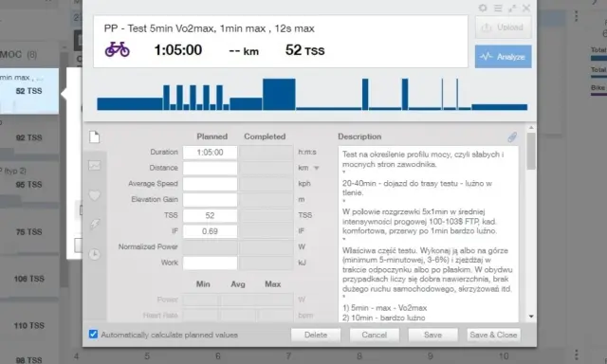Click the 1:05:00 duration in the header

(178, 50)
